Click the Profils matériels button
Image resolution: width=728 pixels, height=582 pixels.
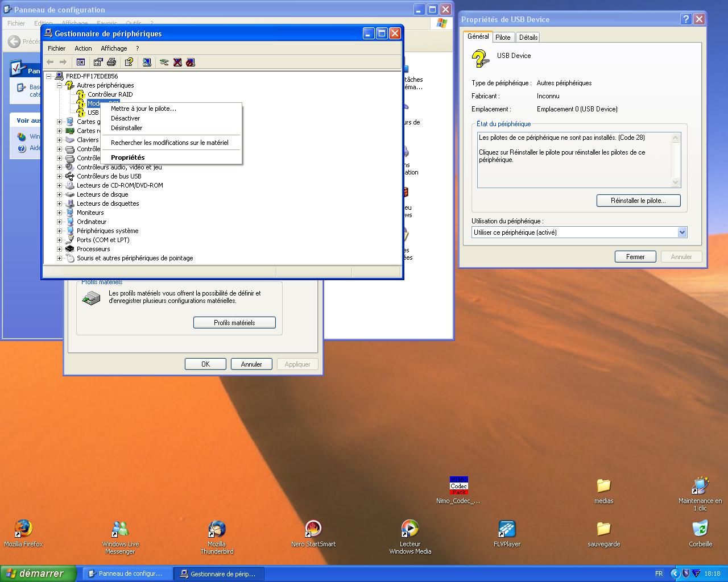pyautogui.click(x=234, y=323)
